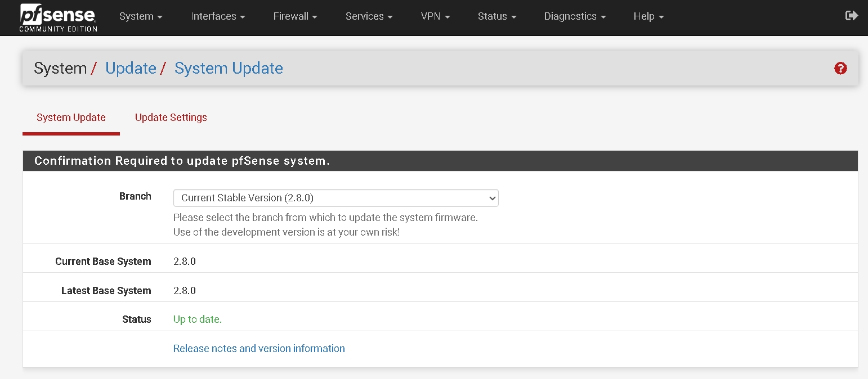Expand the Help menu

[648, 16]
